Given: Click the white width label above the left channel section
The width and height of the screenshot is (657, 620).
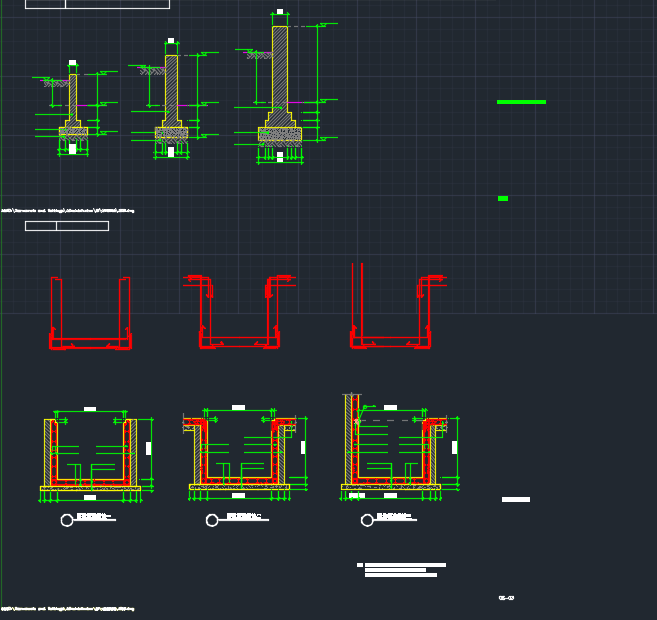Looking at the screenshot, I should 90,409.
